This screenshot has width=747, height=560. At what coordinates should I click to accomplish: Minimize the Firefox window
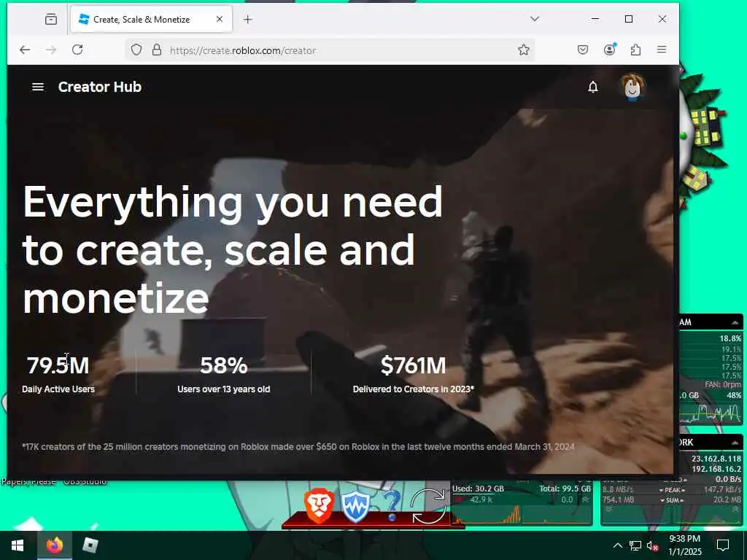pos(595,18)
